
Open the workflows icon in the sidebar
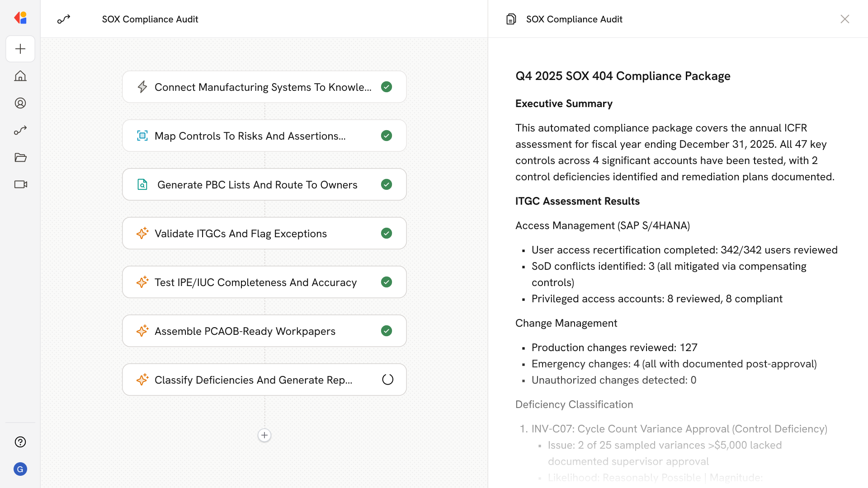(20, 130)
